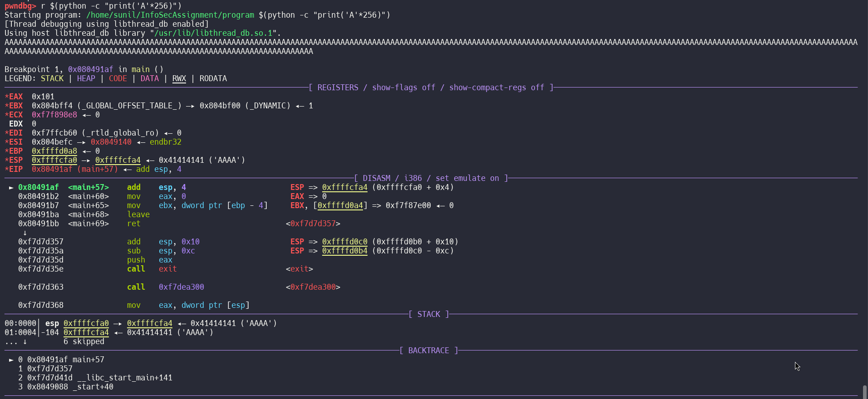
Task: Click the leave instruction
Action: tap(138, 214)
